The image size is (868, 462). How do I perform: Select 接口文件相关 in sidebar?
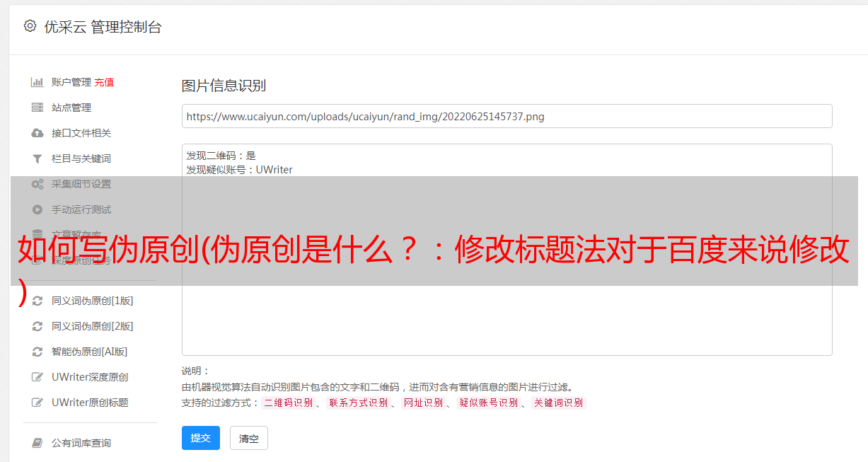[81, 133]
